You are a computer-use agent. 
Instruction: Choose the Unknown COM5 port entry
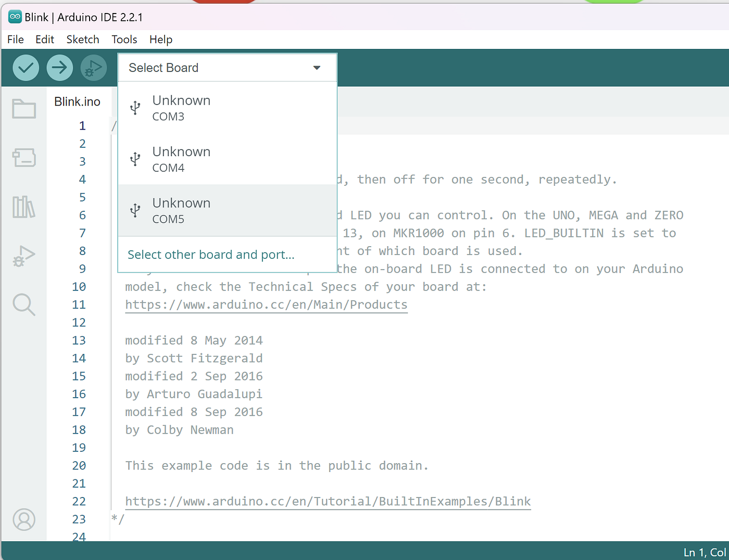point(228,210)
